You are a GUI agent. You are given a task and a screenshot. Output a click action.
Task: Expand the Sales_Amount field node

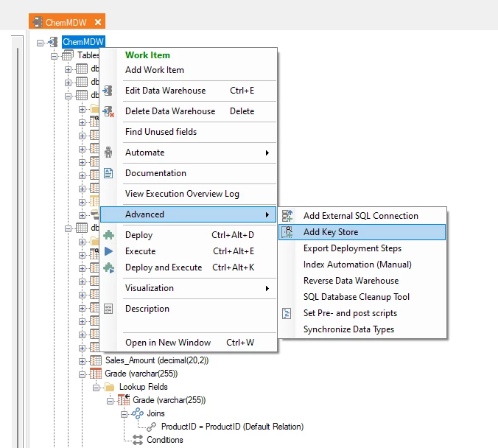82,361
